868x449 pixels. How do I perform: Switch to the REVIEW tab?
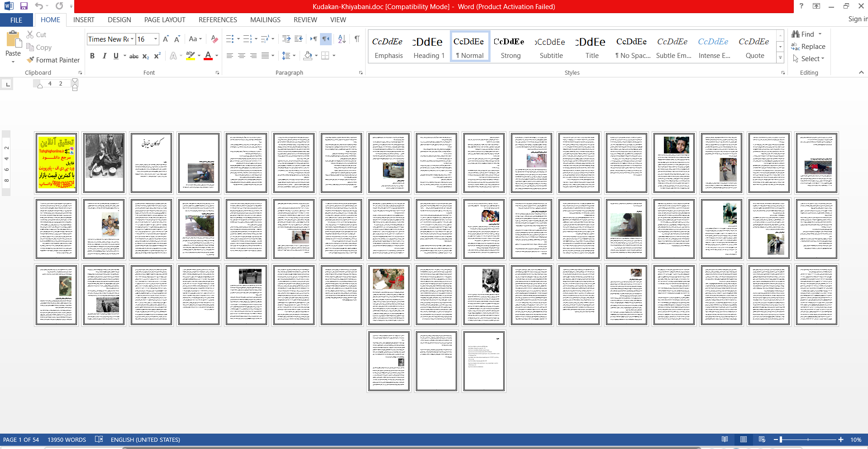[x=305, y=20]
